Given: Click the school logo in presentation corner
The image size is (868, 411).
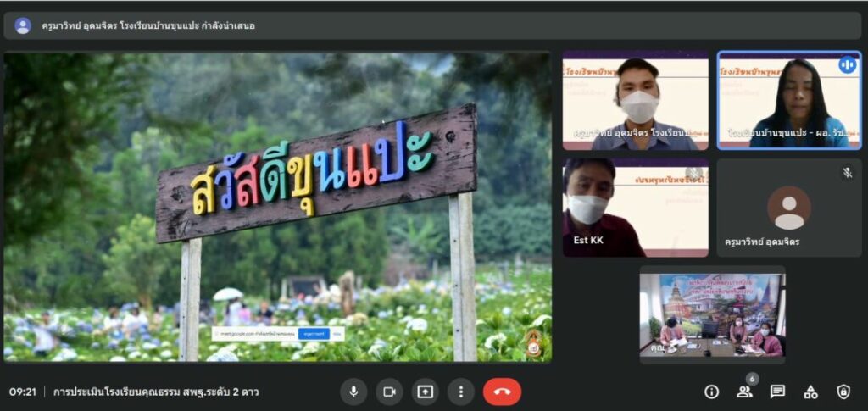Looking at the screenshot, I should pyautogui.click(x=533, y=344).
